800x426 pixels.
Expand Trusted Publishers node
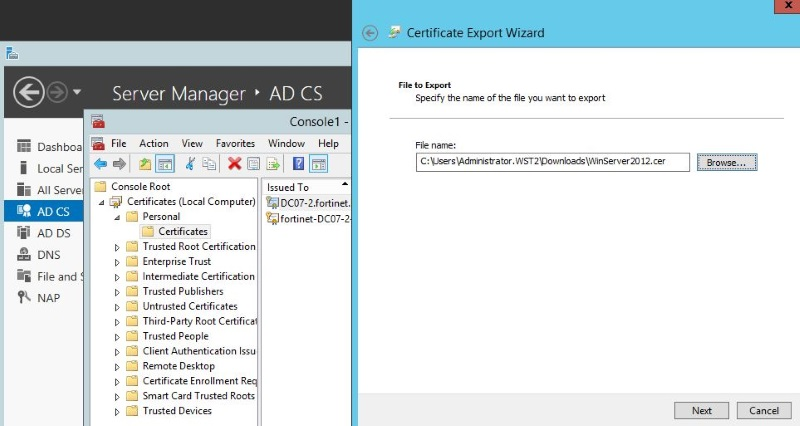[x=117, y=292]
